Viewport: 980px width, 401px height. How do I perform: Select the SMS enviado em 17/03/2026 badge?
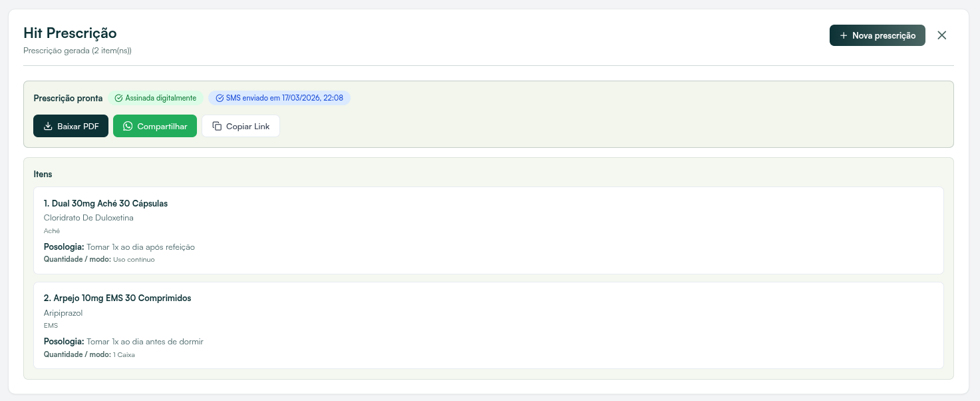279,98
